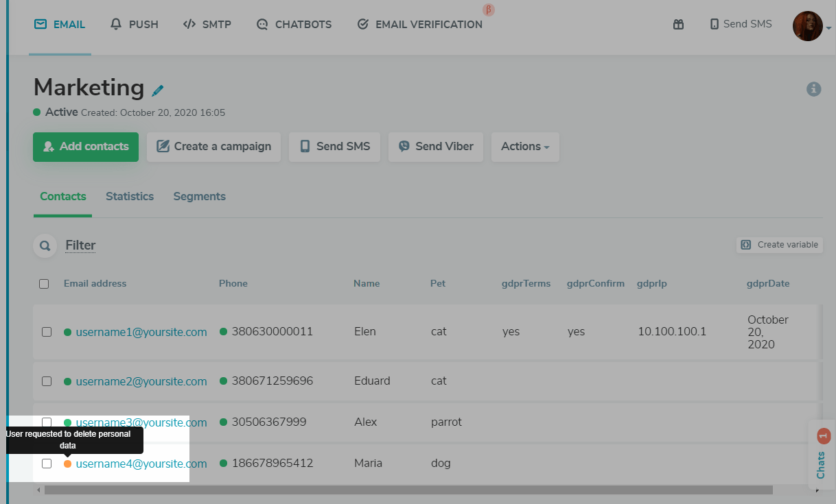Click the Send SMS phone icon in header
The height and width of the screenshot is (504, 836).
715,24
